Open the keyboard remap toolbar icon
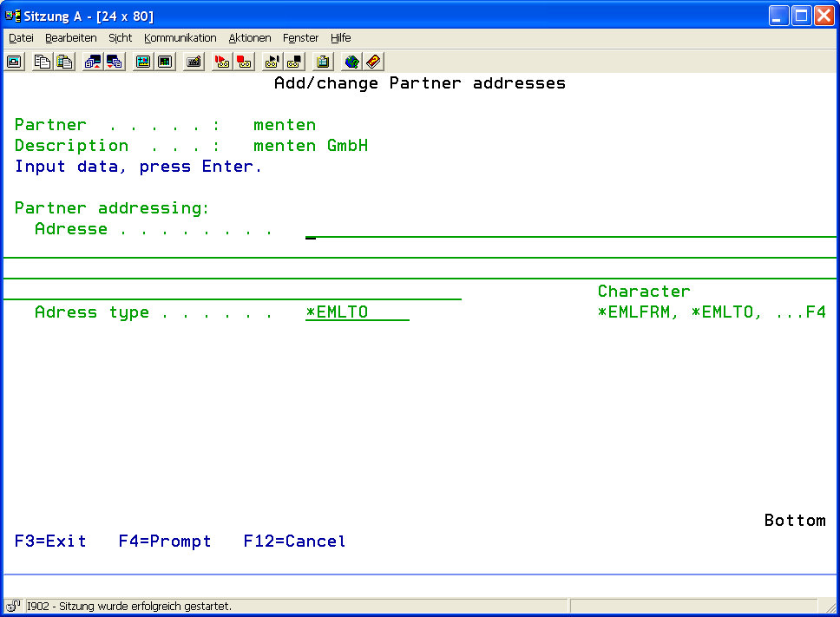Viewport: 840px width, 617px height. point(194,62)
